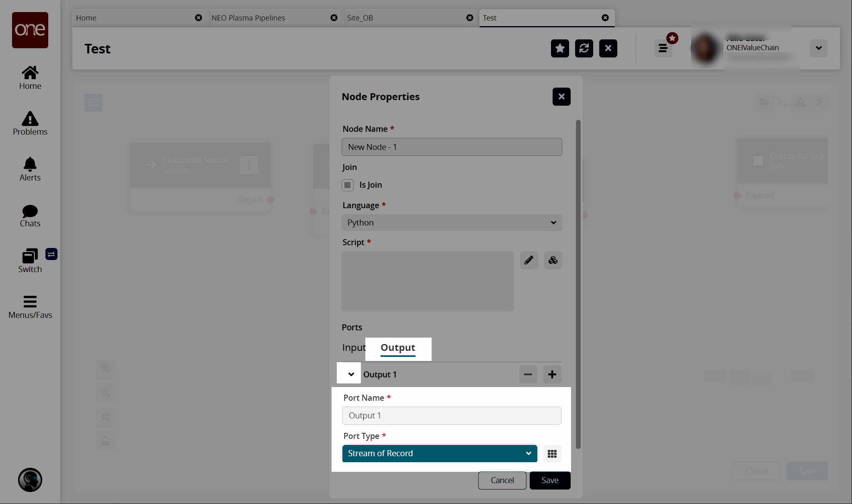Toggle the Is Join checkbox
This screenshot has width=852, height=504.
coord(347,184)
